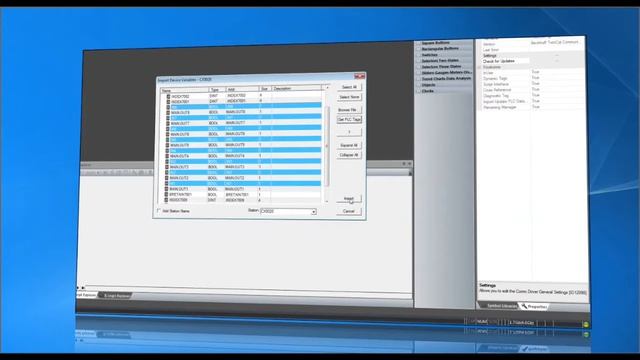This screenshot has width=640, height=360.
Task: Click Collapse All in the dialog
Action: tap(349, 155)
